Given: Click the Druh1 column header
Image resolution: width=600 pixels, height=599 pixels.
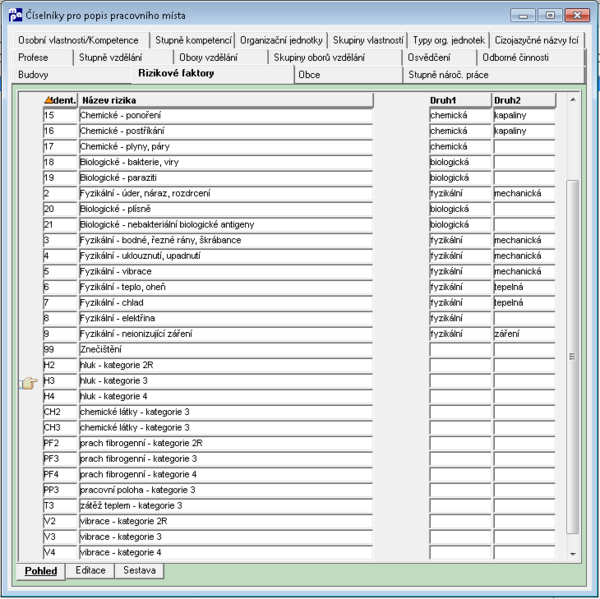Looking at the screenshot, I should click(460, 100).
